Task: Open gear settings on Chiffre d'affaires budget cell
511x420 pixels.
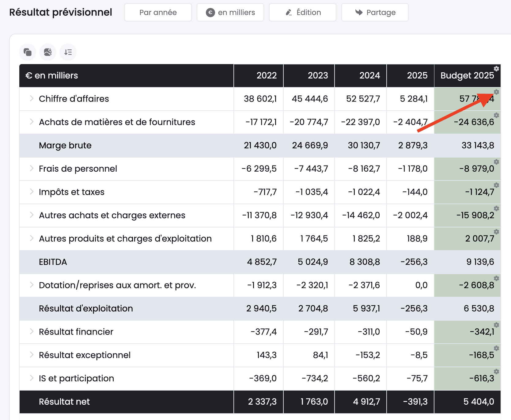Action: click(x=496, y=92)
